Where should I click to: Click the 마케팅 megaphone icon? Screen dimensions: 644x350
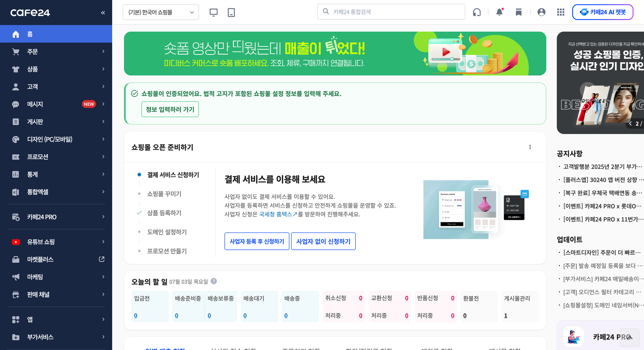[16, 277]
